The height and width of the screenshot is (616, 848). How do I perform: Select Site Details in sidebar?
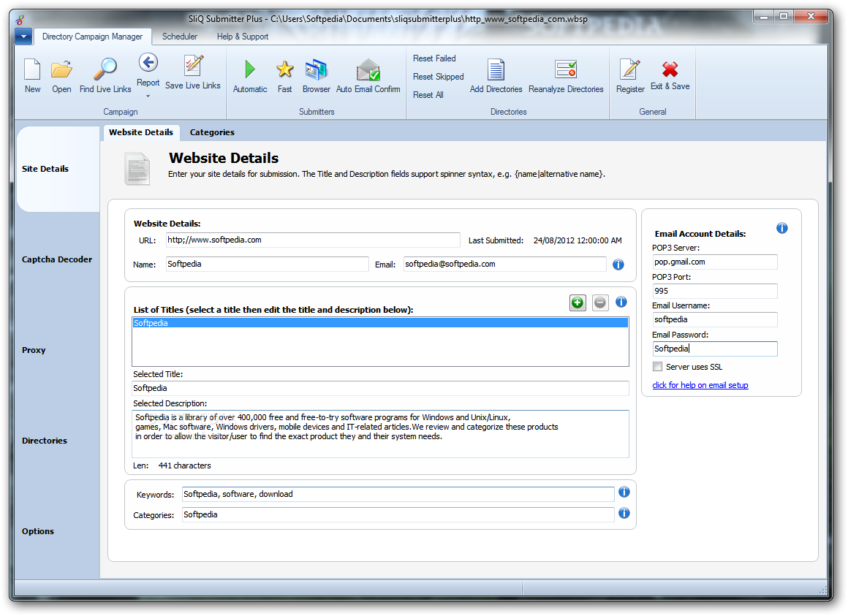[58, 169]
